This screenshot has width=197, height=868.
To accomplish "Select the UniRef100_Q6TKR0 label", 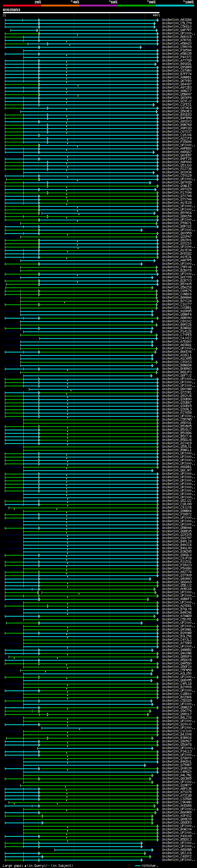I will (177, 81).
